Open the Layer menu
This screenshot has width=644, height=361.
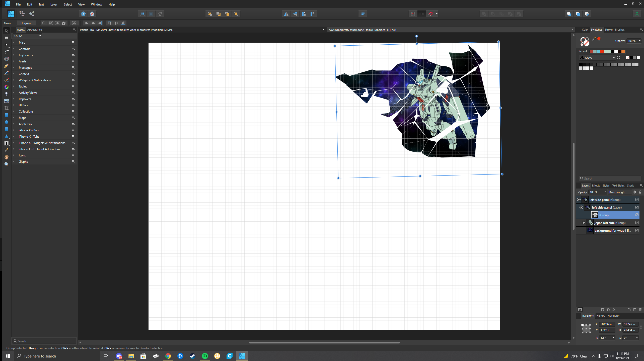point(54,4)
